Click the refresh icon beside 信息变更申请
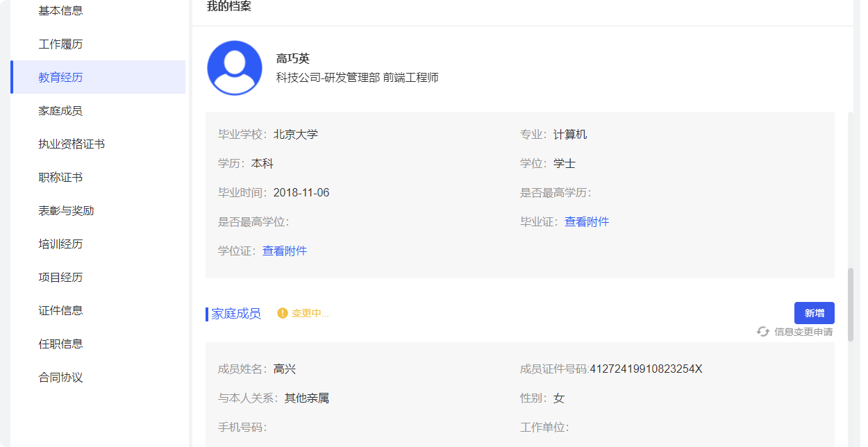 pyautogui.click(x=763, y=332)
